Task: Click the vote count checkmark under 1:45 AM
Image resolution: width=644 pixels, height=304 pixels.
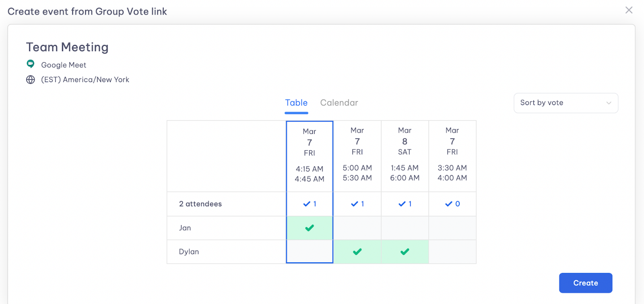Action: point(402,204)
